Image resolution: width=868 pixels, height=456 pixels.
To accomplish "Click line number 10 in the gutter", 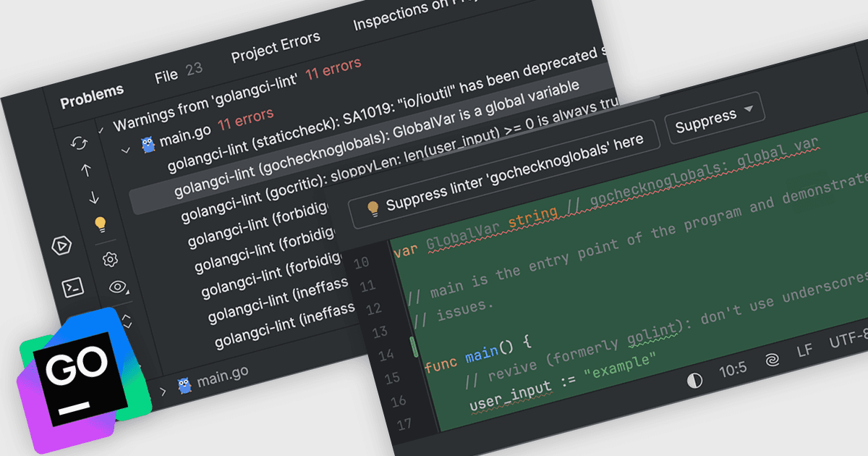I will pyautogui.click(x=362, y=262).
